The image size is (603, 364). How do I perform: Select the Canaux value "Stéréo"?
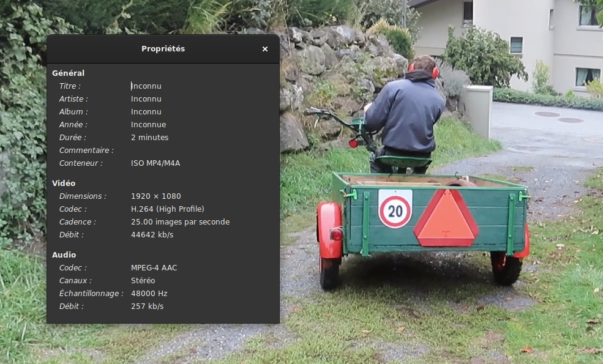[x=143, y=281]
